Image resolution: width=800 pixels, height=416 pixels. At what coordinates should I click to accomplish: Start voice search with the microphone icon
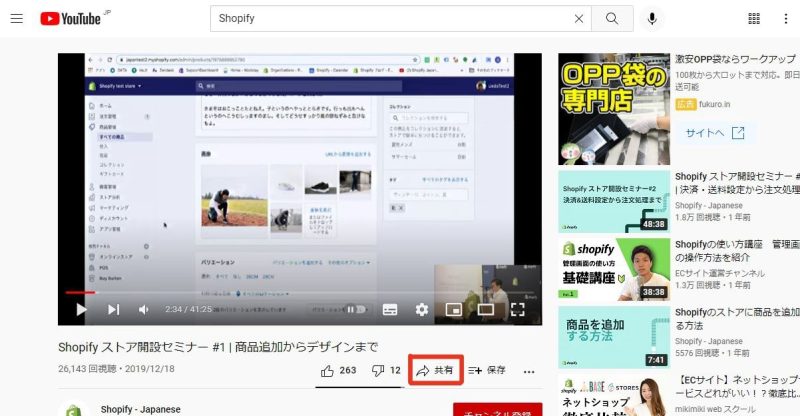point(652,19)
